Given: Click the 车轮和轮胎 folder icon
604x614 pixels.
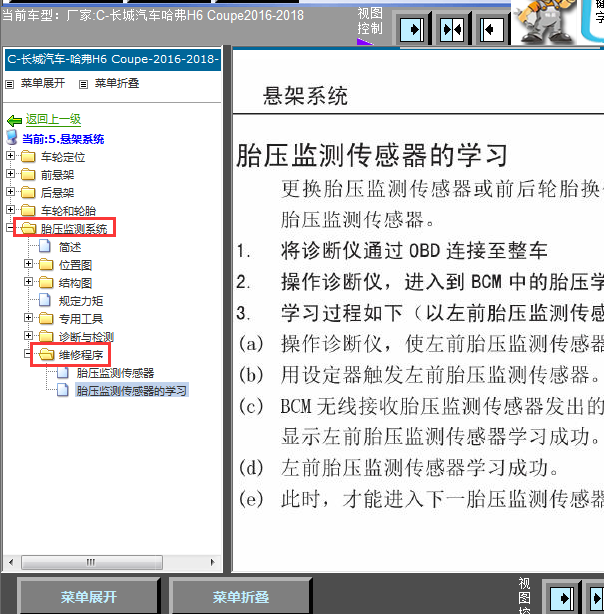Looking at the screenshot, I should pos(28,210).
